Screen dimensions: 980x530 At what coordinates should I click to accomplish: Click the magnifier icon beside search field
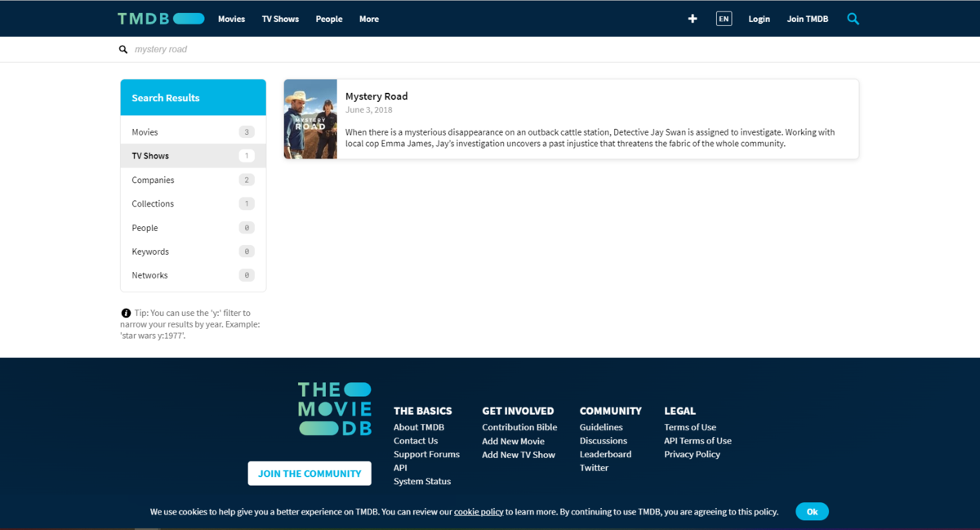pos(123,50)
